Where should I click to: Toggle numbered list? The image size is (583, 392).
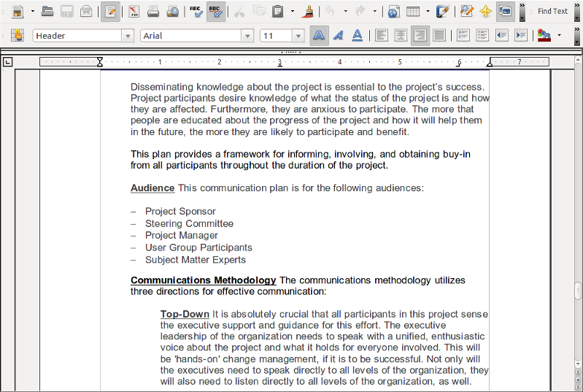pos(463,36)
